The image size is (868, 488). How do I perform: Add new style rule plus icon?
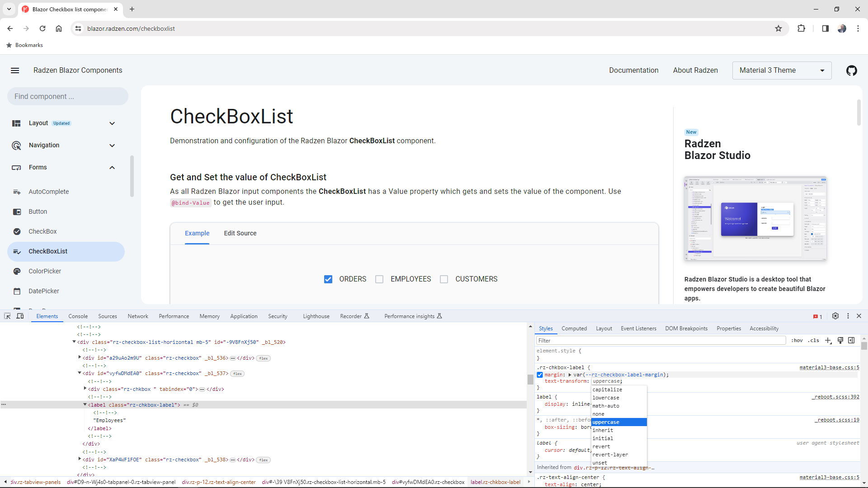828,340
